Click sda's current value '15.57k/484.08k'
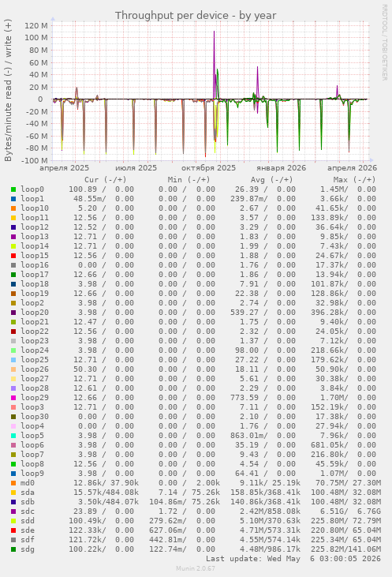Viewport: 392px width, 577px height. click(106, 493)
